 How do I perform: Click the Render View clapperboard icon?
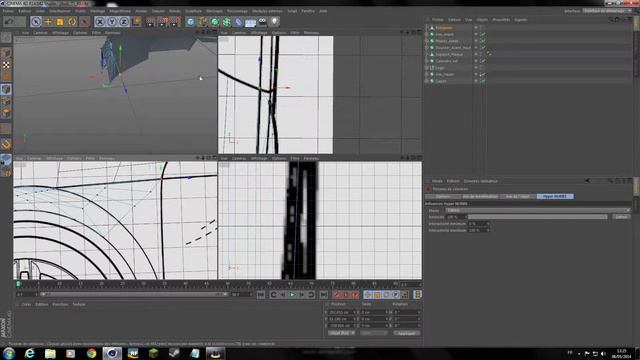click(151, 21)
